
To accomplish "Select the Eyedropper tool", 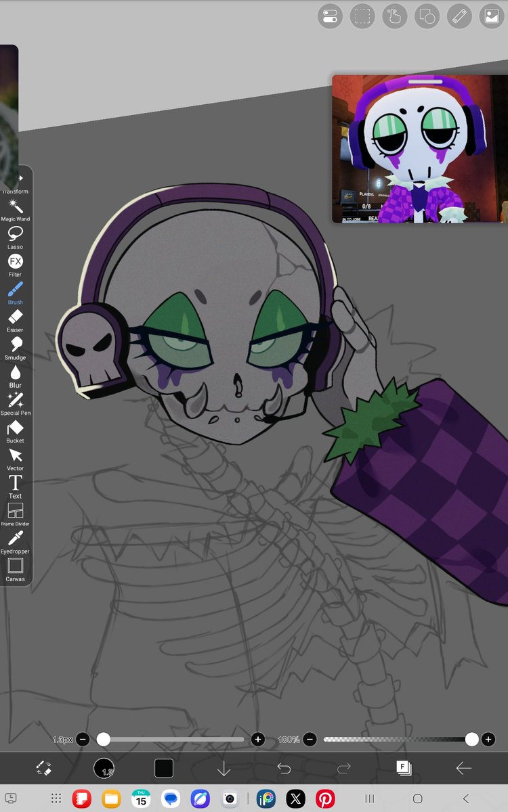I will (15, 543).
